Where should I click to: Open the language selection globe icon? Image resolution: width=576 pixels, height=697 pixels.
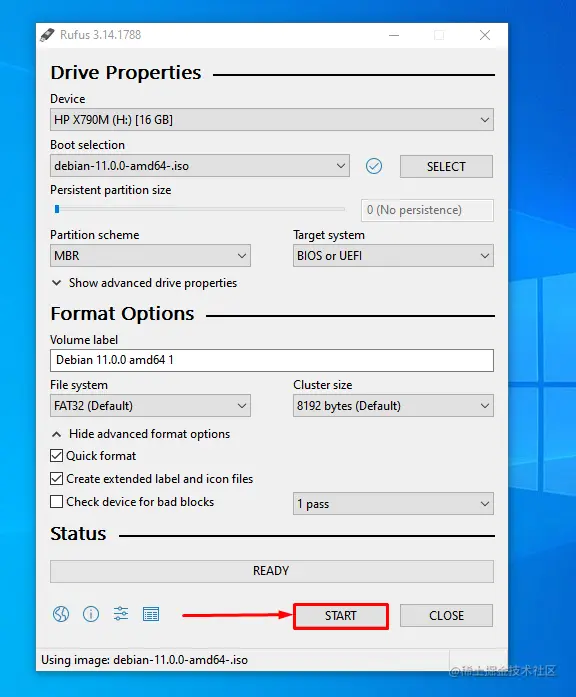coord(61,614)
